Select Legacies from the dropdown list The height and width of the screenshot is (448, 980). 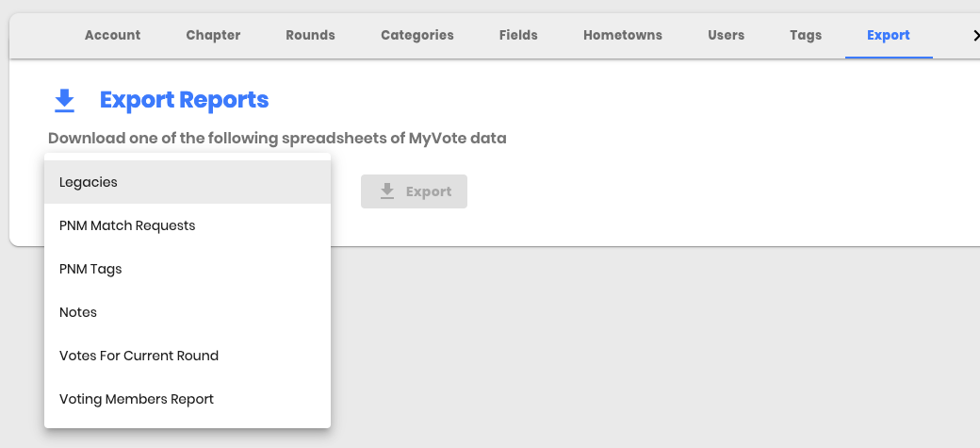point(188,182)
